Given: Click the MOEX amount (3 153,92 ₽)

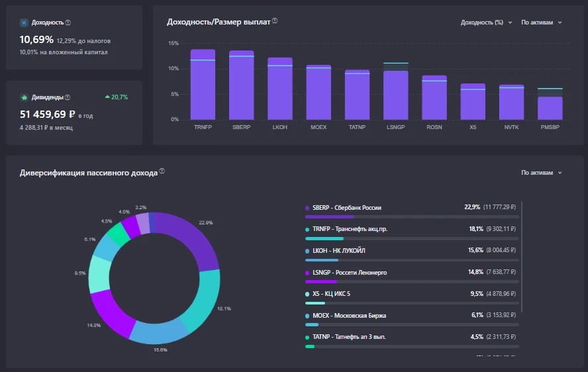Looking at the screenshot, I should (501, 315).
